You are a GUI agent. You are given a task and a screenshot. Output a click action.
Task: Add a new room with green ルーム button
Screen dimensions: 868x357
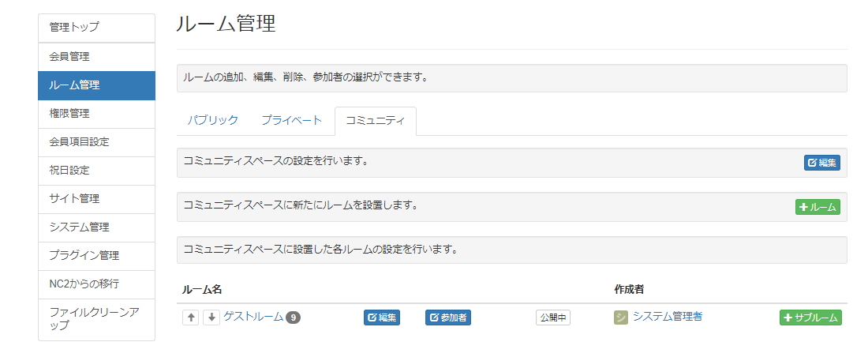(x=817, y=207)
